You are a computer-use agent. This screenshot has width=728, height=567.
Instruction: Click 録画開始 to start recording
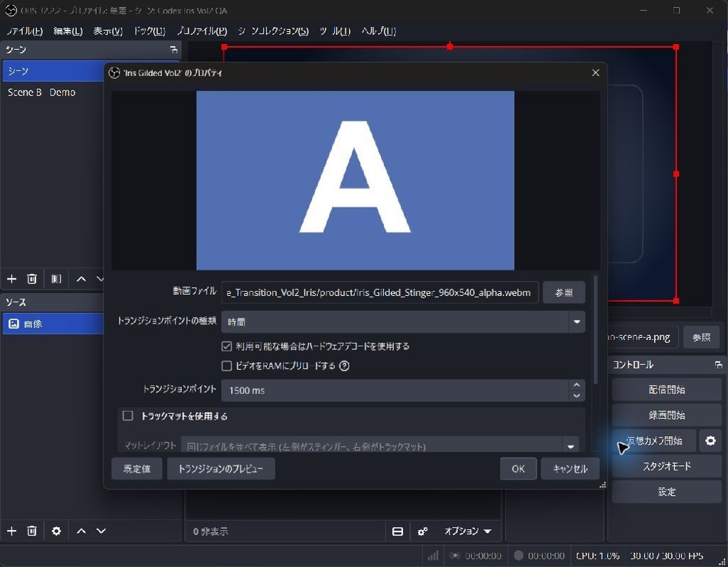[x=667, y=415]
